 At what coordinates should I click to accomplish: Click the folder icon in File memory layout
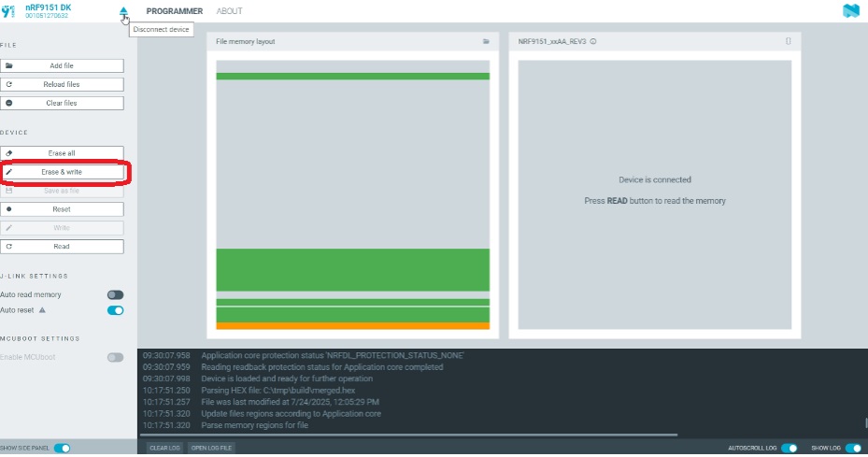tap(486, 42)
